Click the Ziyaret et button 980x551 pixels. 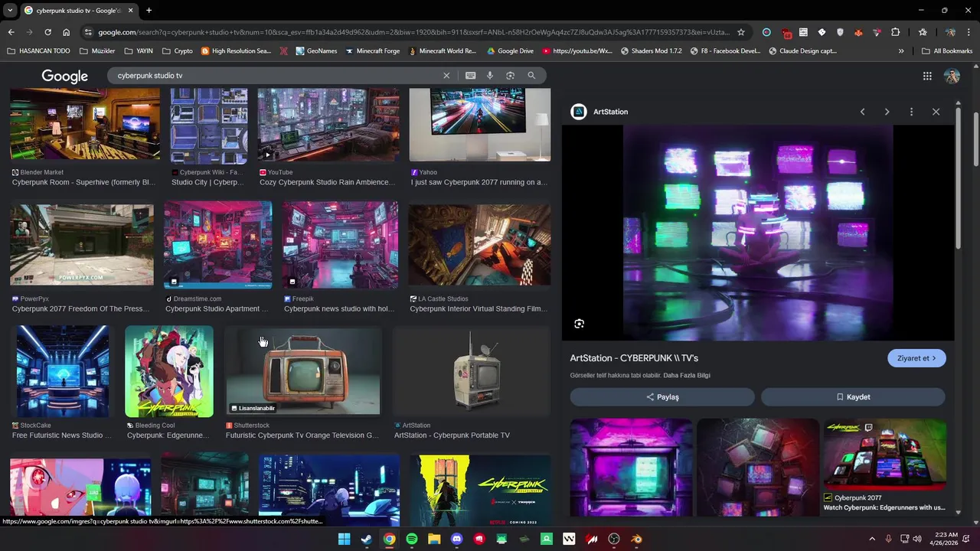pyautogui.click(x=916, y=358)
